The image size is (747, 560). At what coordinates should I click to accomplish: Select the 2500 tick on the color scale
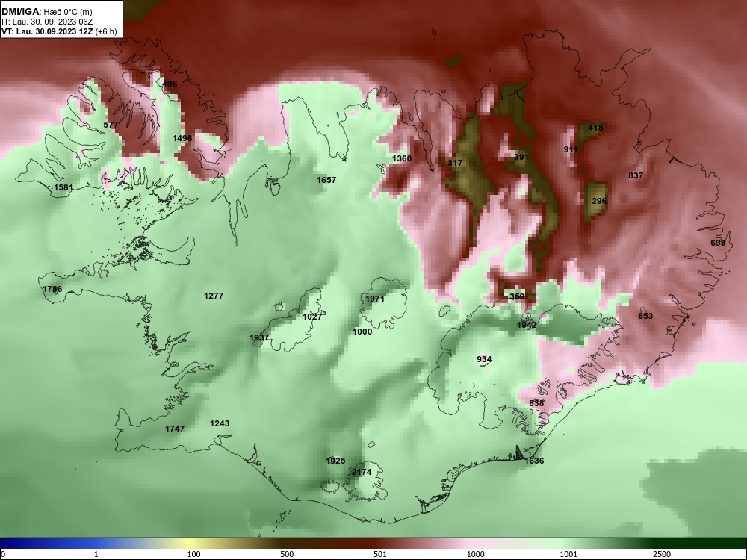pyautogui.click(x=662, y=554)
